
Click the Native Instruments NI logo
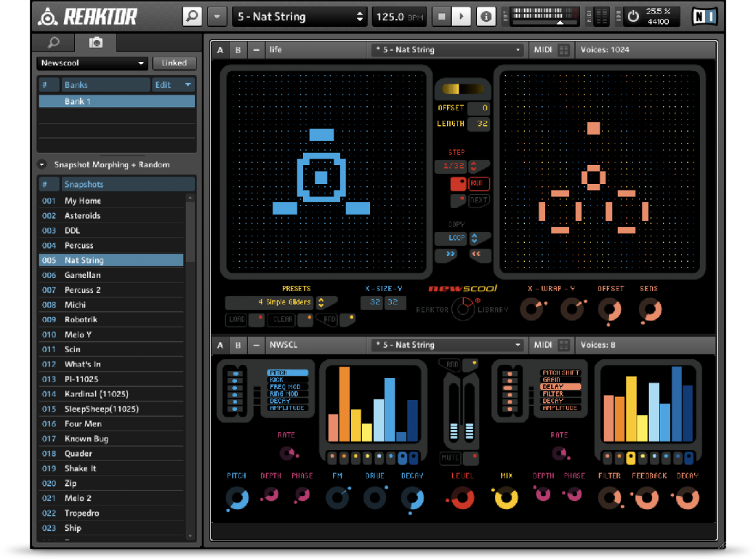coord(704,17)
